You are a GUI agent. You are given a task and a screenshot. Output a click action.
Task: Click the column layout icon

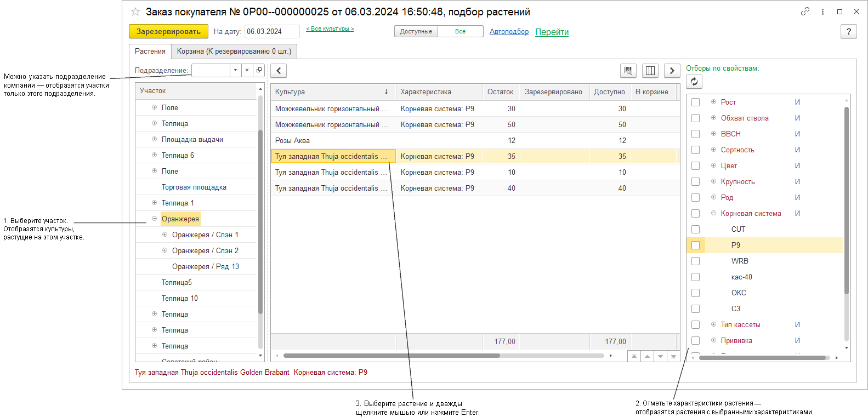coord(650,71)
